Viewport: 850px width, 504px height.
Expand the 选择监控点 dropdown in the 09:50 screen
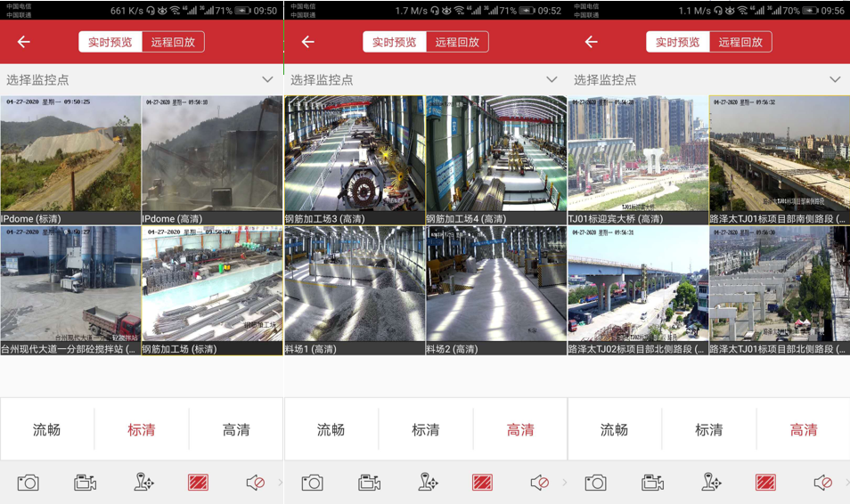(267, 79)
